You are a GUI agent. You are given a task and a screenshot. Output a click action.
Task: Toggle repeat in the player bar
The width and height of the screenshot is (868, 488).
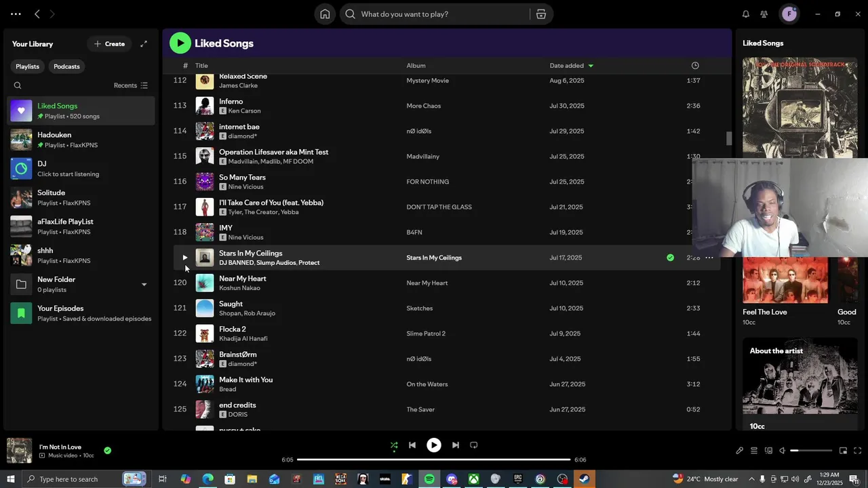click(x=474, y=445)
